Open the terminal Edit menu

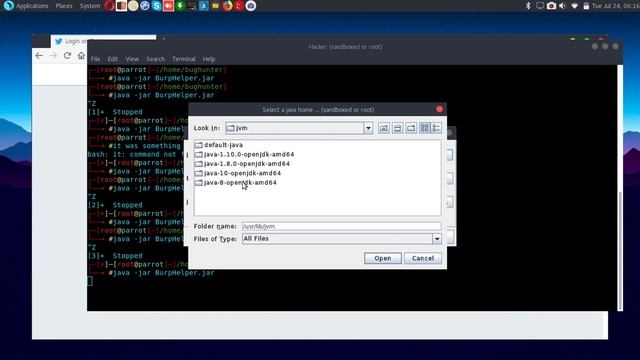click(x=113, y=59)
